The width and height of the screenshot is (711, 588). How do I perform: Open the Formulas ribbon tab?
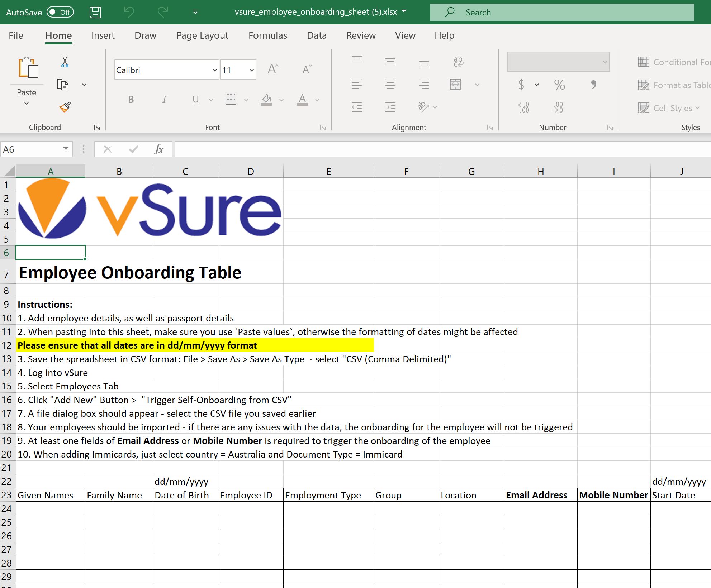coord(267,35)
